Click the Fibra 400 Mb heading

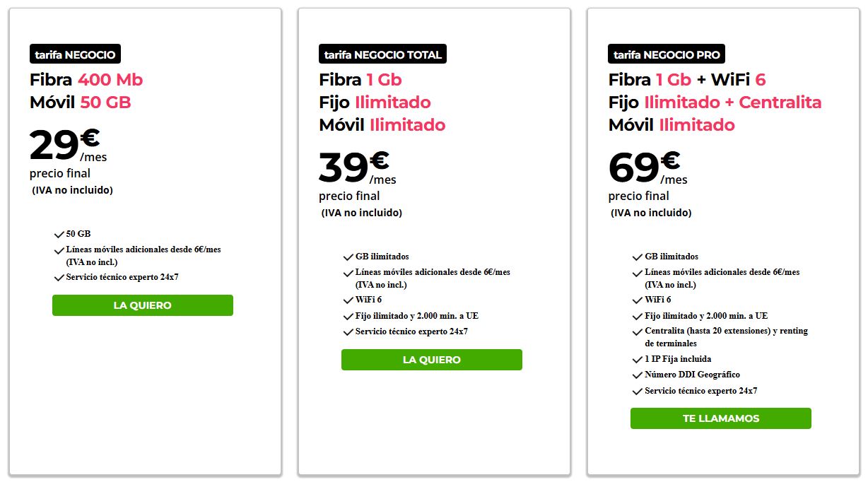(x=86, y=80)
